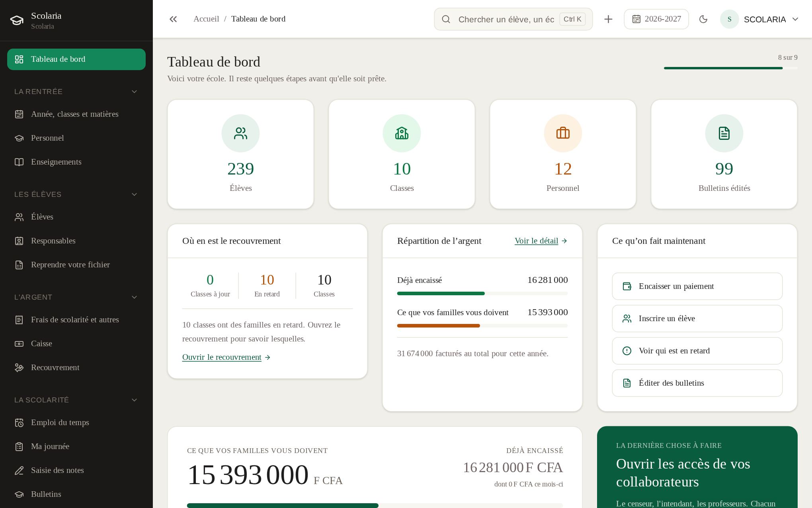Open Responsables in the sidebar
This screenshot has width=812, height=508.
[x=76, y=241]
